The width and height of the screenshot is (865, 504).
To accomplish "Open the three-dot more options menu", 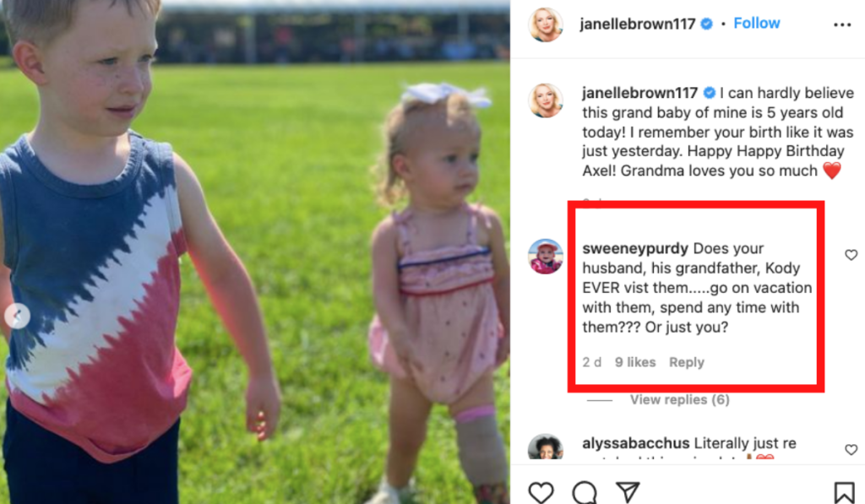I will (842, 24).
